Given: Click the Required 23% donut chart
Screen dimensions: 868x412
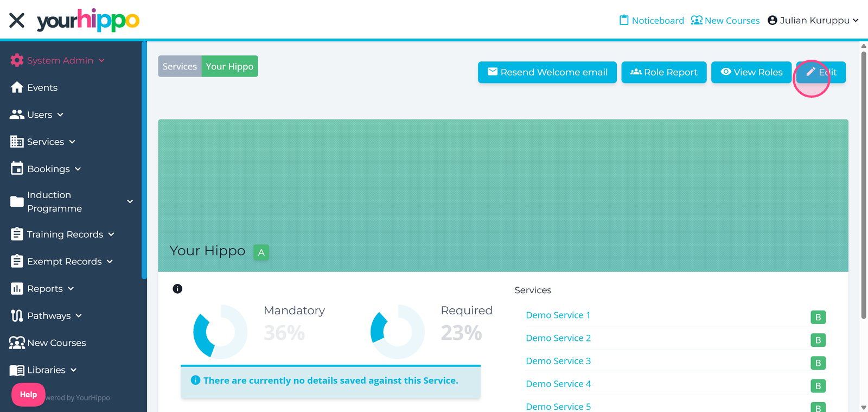Looking at the screenshot, I should (398, 332).
